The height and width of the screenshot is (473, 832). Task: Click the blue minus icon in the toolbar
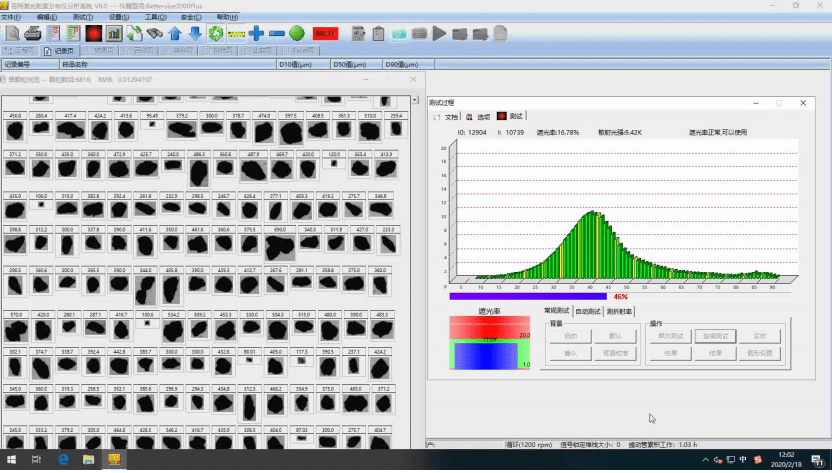pos(277,33)
